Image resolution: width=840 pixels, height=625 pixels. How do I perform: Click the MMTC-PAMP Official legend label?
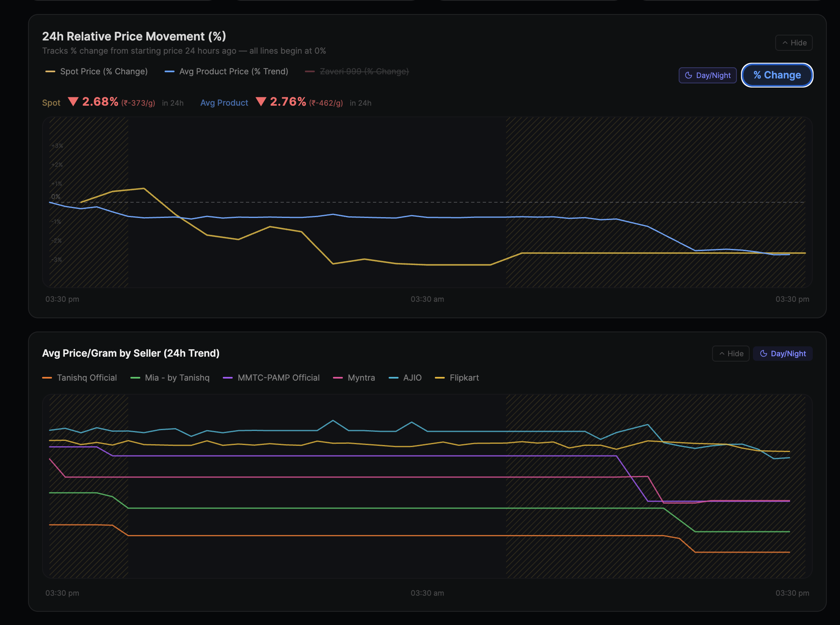(x=278, y=378)
